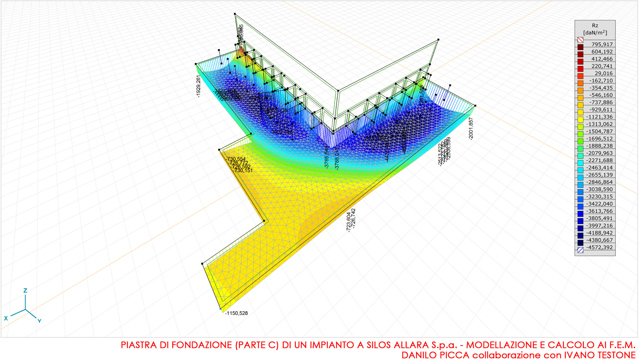Select legend value -4380,667
This screenshot has height=364, width=640.
599,240
